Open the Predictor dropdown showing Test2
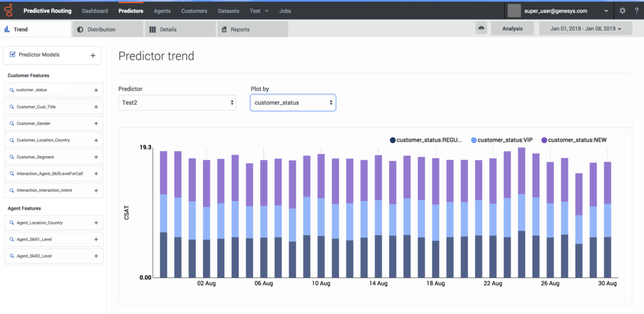This screenshot has height=314, width=644. click(x=177, y=102)
